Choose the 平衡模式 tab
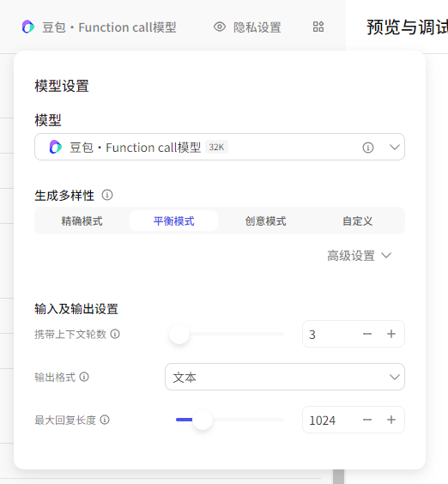The image size is (448, 484). pyautogui.click(x=173, y=221)
